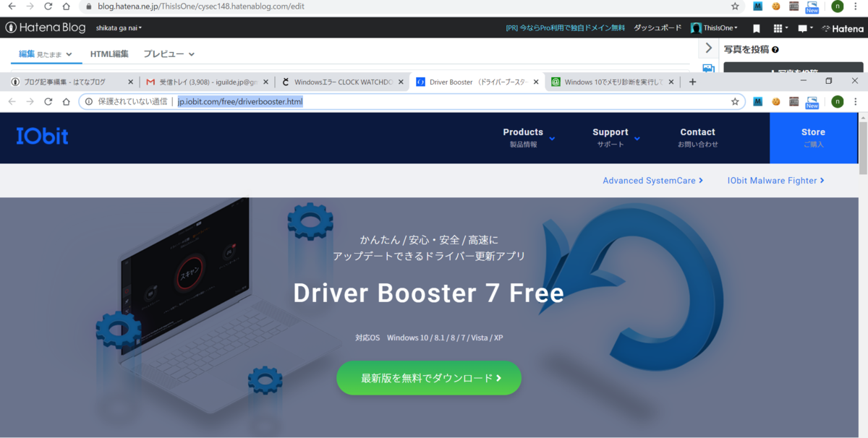Open the Store ご購入 button

pos(813,137)
